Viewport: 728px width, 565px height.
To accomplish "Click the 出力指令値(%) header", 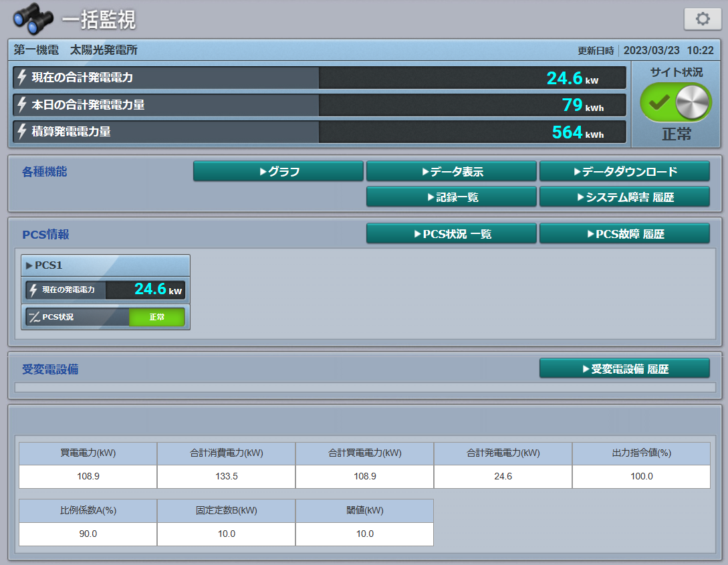I will pos(641,453).
